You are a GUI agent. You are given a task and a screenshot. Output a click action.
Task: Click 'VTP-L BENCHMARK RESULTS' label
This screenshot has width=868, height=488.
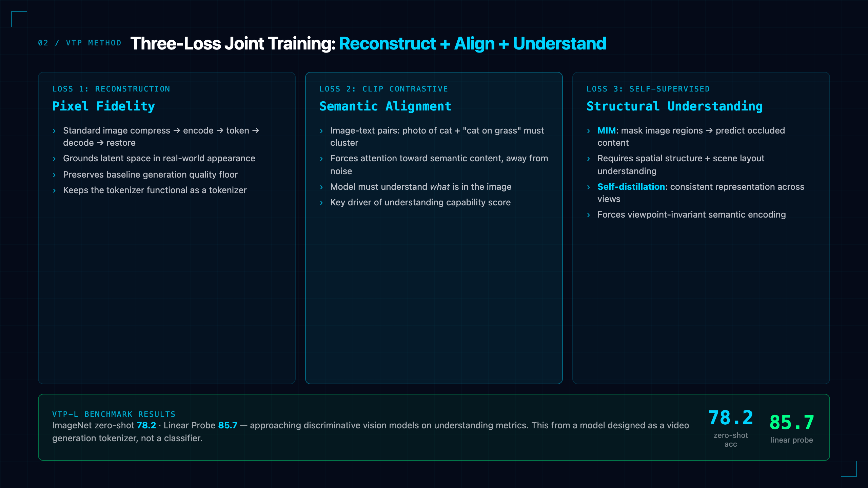tap(114, 414)
